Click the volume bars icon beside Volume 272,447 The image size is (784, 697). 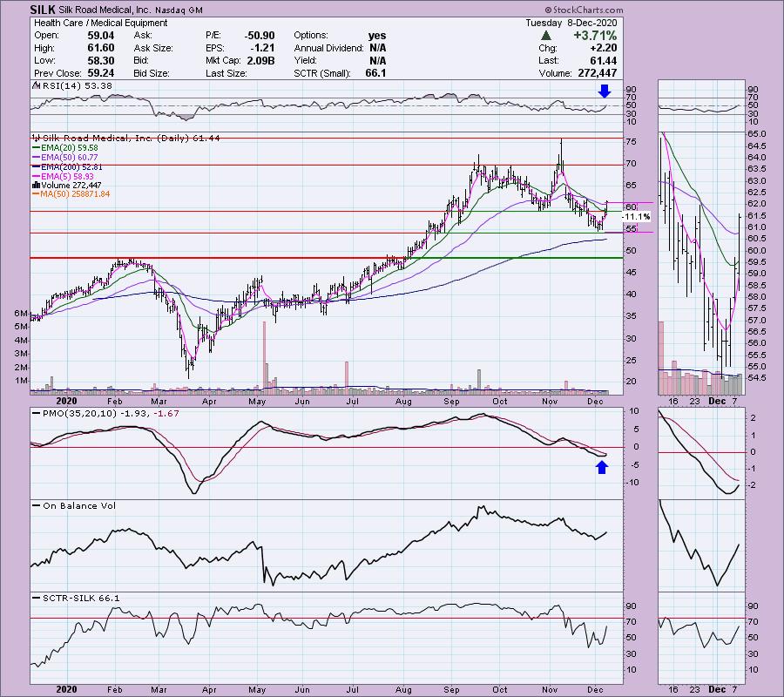click(37, 185)
